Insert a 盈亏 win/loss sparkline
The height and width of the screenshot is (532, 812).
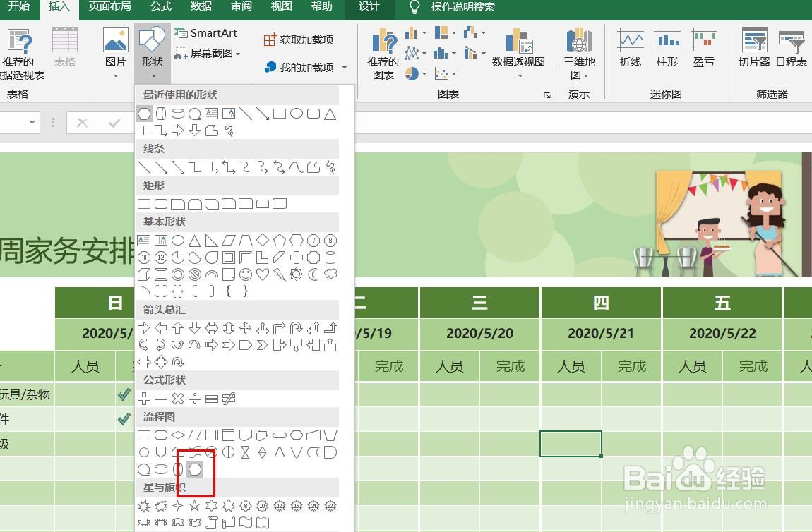[704, 48]
